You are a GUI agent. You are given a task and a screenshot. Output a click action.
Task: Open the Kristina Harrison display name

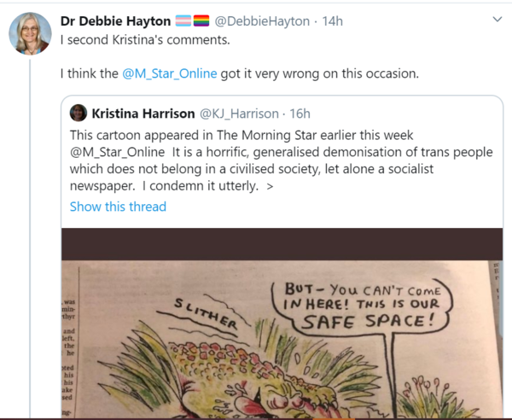click(143, 114)
